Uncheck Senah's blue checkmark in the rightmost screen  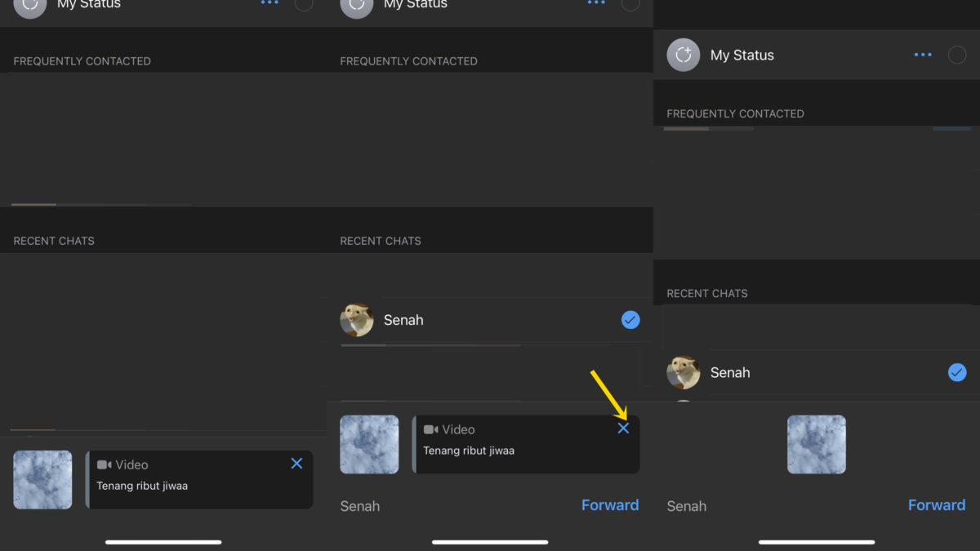957,372
